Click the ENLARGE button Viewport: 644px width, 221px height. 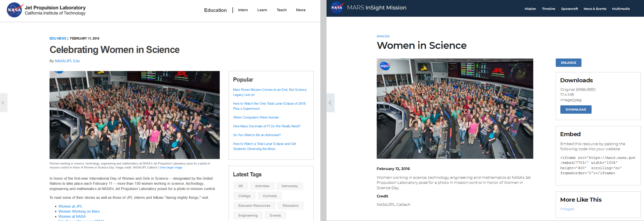(568, 63)
